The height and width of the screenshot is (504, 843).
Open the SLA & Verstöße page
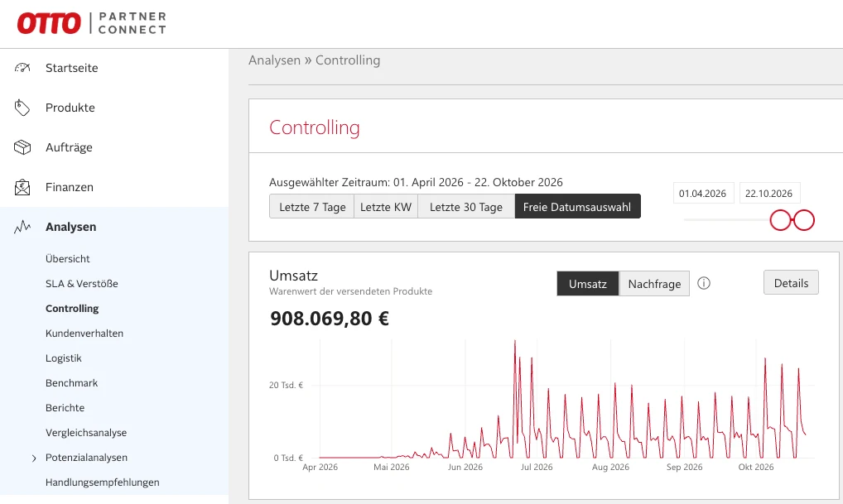tap(82, 283)
